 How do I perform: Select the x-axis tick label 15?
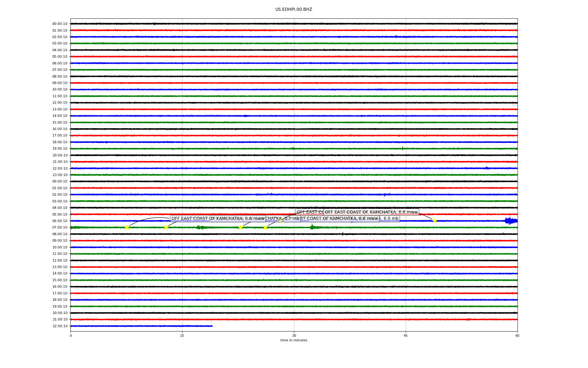coord(182,335)
